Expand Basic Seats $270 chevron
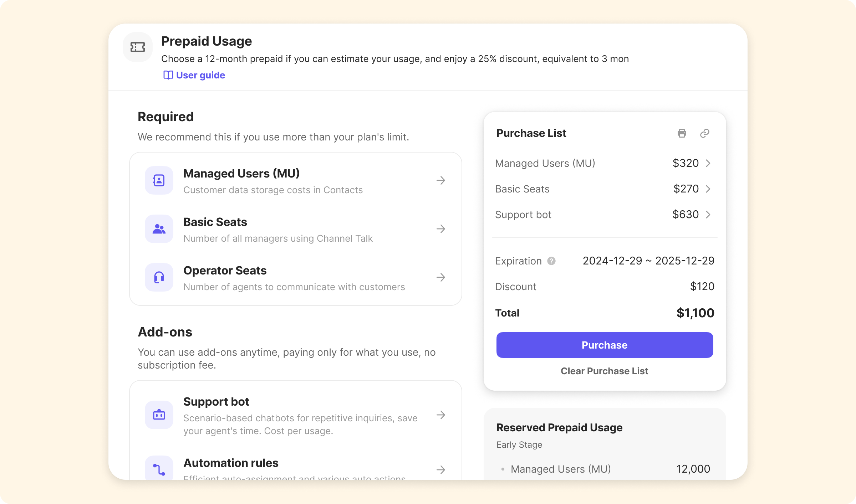The image size is (856, 504). point(708,189)
